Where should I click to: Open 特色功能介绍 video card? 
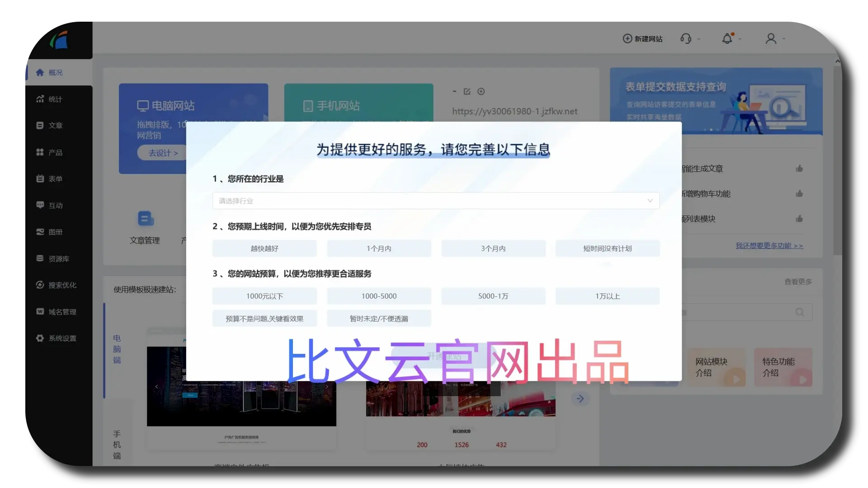coord(783,367)
